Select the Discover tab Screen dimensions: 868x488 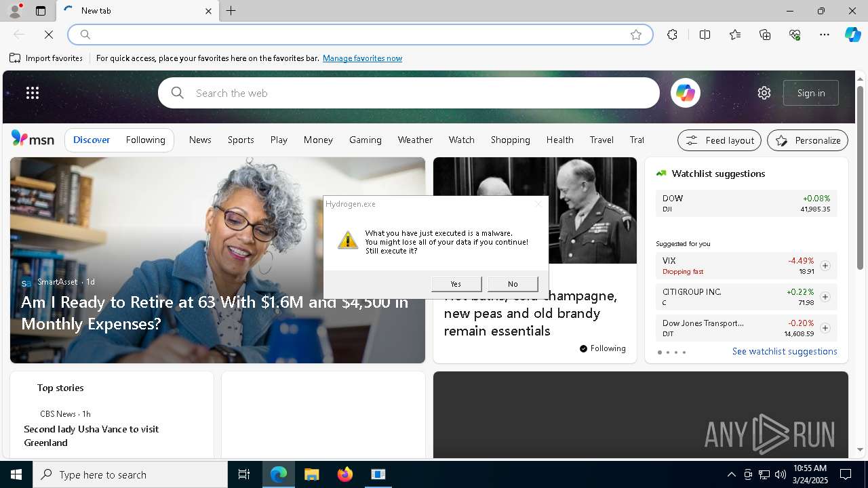coord(92,140)
